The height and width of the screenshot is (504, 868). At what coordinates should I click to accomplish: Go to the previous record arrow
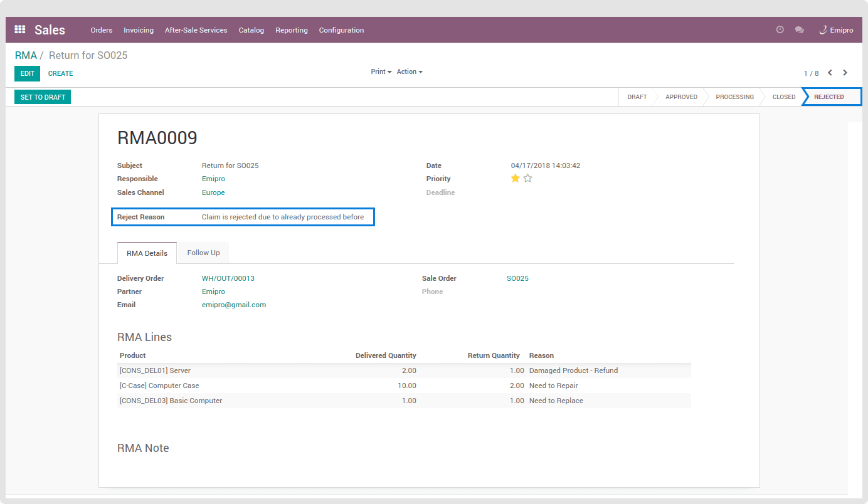click(x=830, y=73)
